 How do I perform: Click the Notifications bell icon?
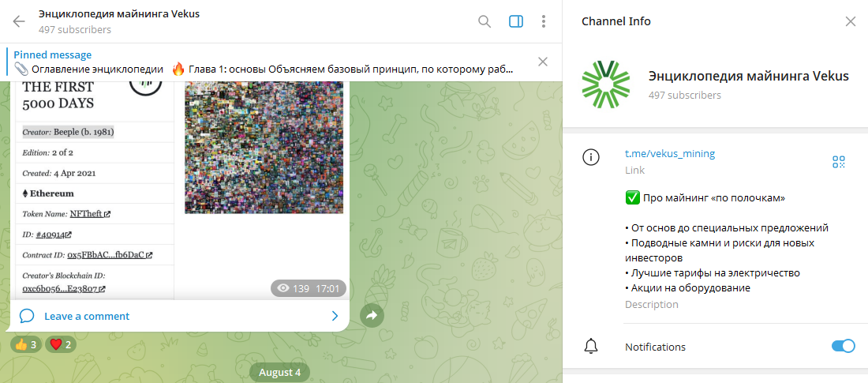click(x=591, y=347)
